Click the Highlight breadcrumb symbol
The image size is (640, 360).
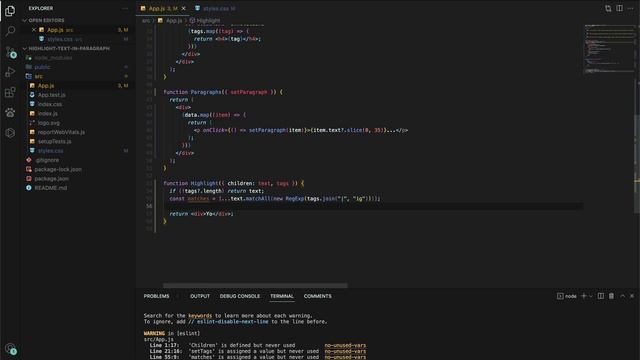click(208, 20)
